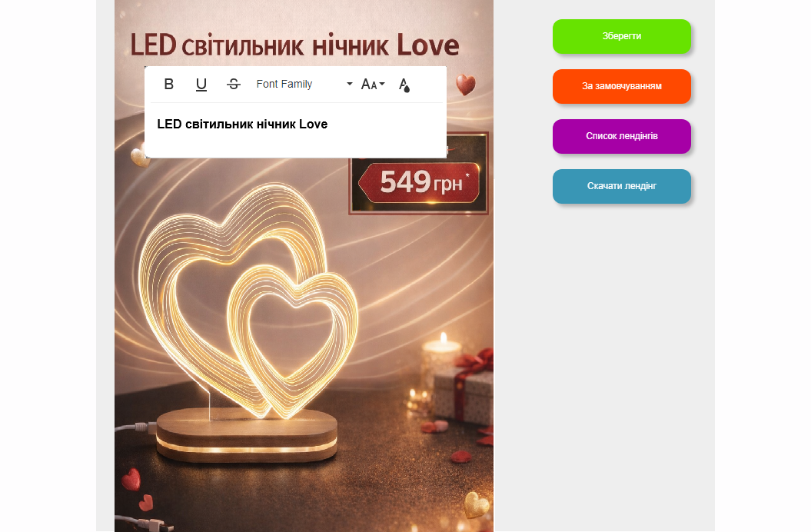Image resolution: width=811 pixels, height=532 pixels.
Task: Open the font size AA menu
Action: (x=372, y=84)
